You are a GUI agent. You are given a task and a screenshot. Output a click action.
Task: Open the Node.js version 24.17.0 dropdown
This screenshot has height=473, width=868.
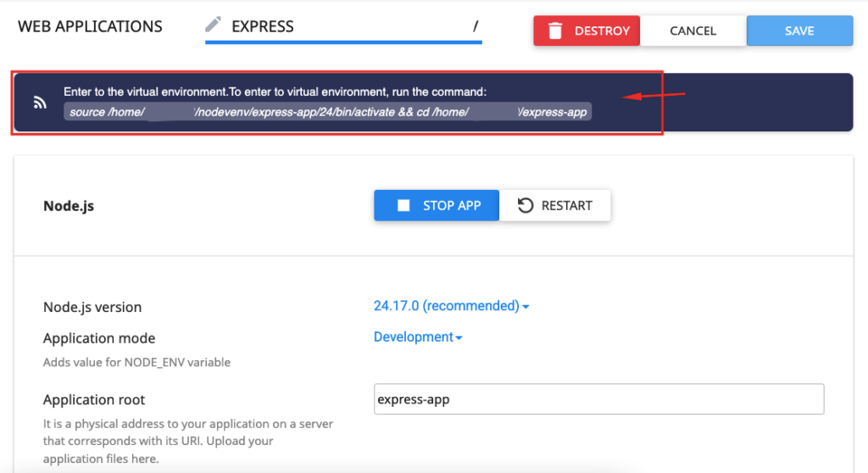tap(451, 306)
